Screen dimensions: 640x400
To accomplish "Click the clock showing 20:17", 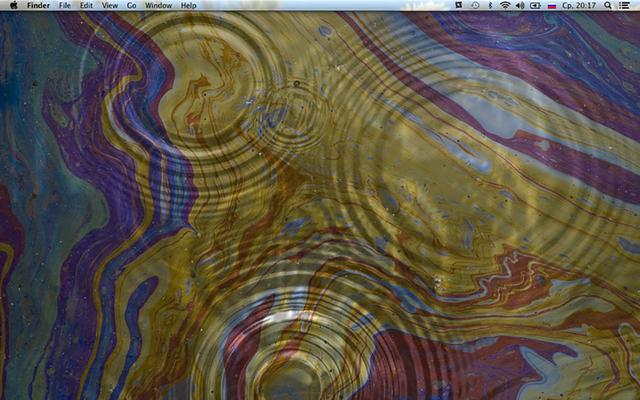I will click(x=581, y=5).
